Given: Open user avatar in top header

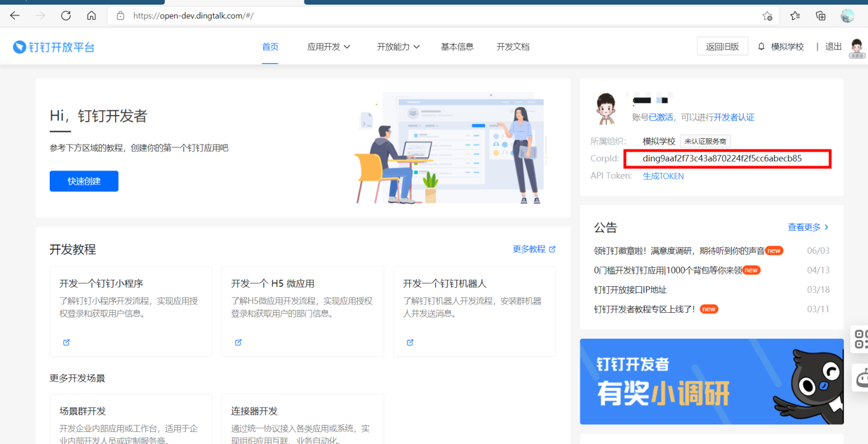Looking at the screenshot, I should tap(857, 48).
